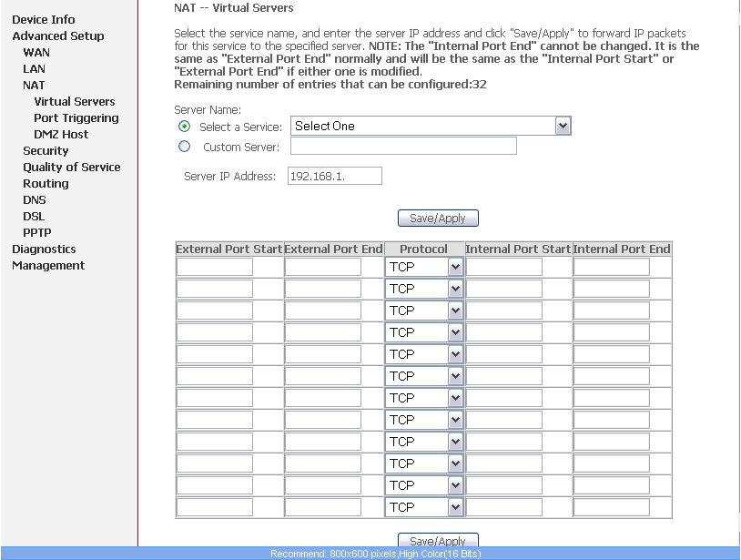Open the Management section
741x560 pixels.
(48, 265)
